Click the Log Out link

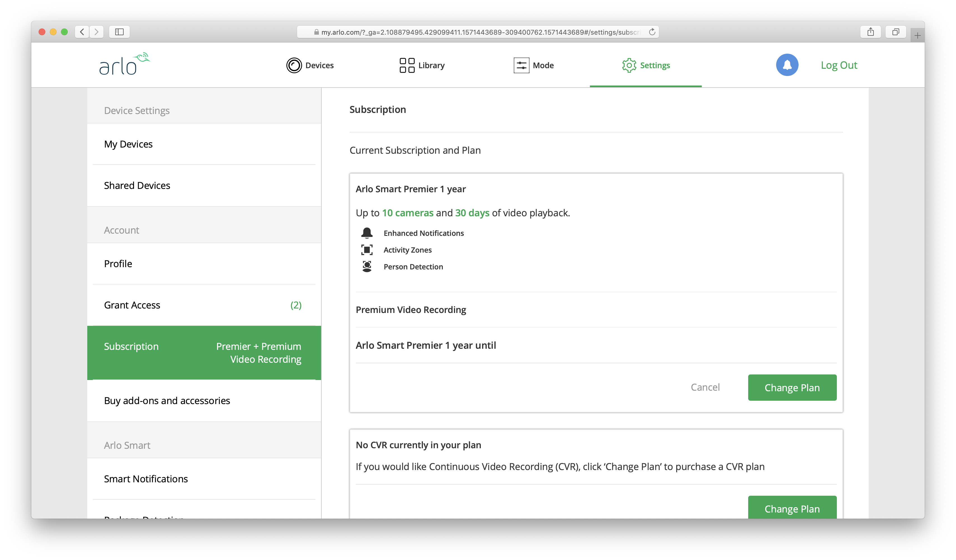click(x=839, y=65)
